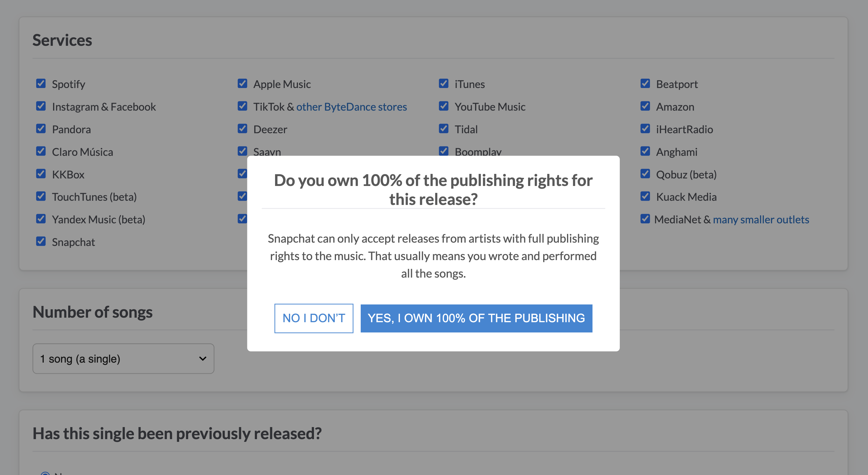Confirm 'Yes, I own 100% of the publishing'
This screenshot has width=868, height=475.
(476, 318)
